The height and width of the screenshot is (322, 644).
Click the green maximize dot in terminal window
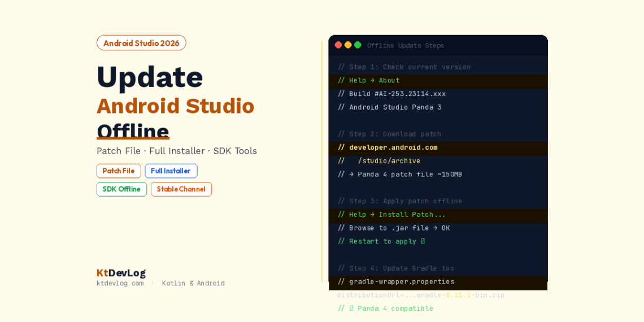point(358,45)
